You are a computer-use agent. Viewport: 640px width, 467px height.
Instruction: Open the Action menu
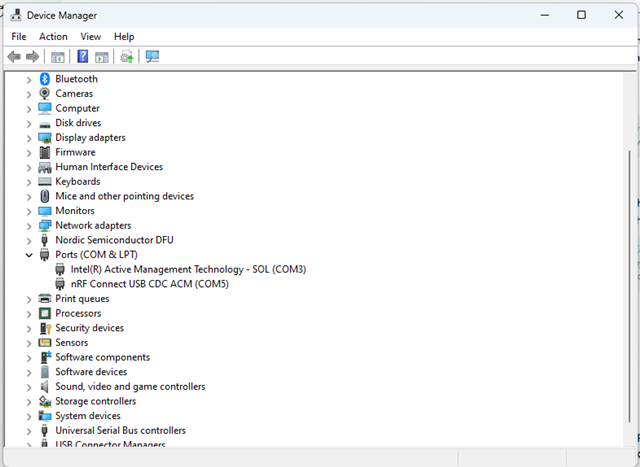coord(53,36)
